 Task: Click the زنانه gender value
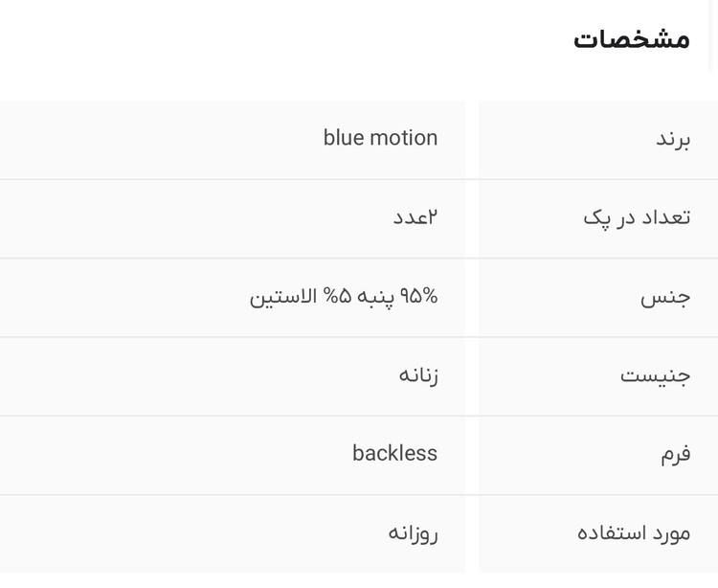(418, 375)
